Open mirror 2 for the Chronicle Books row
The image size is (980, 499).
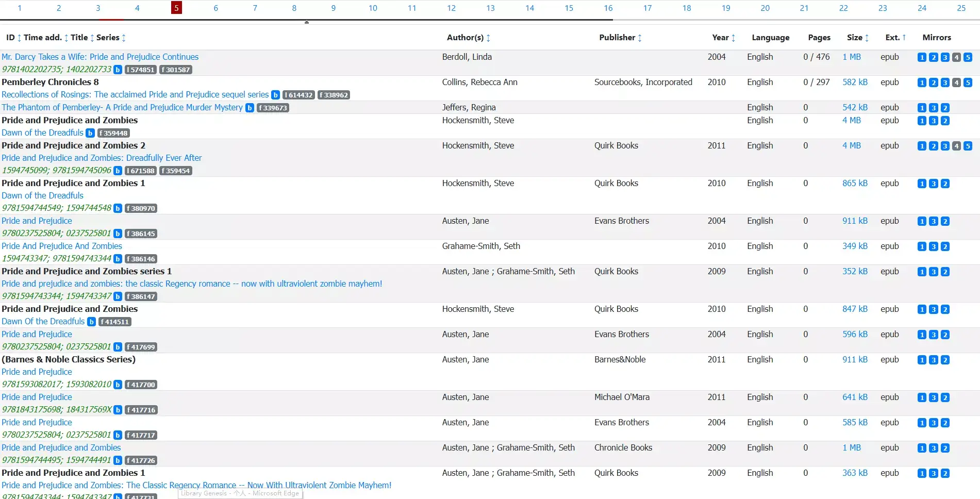(x=945, y=448)
